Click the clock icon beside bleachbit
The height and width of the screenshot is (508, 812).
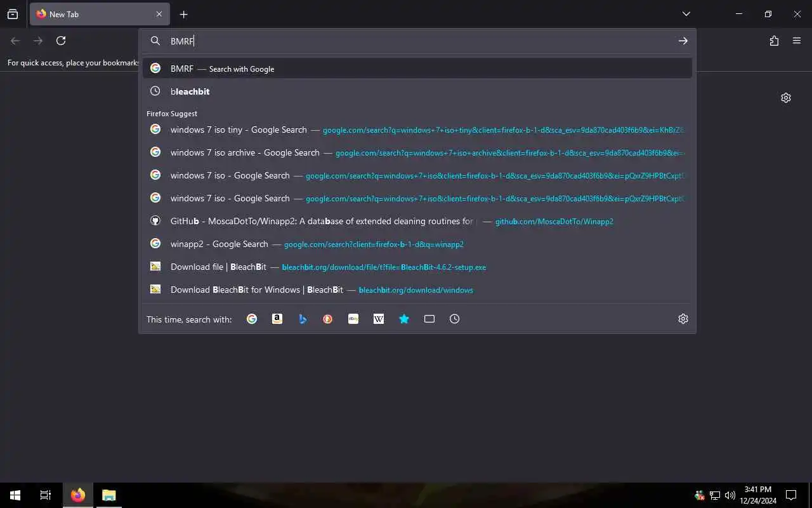coord(155,91)
